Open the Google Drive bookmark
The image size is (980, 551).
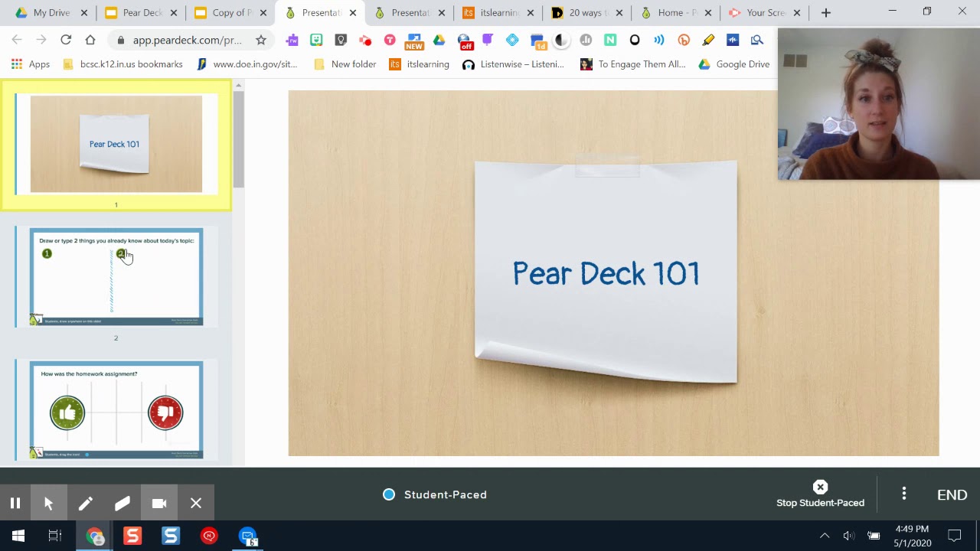tap(734, 64)
